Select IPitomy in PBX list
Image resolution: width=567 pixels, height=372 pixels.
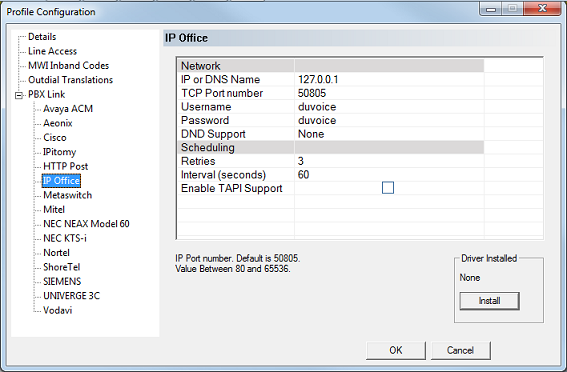point(59,152)
